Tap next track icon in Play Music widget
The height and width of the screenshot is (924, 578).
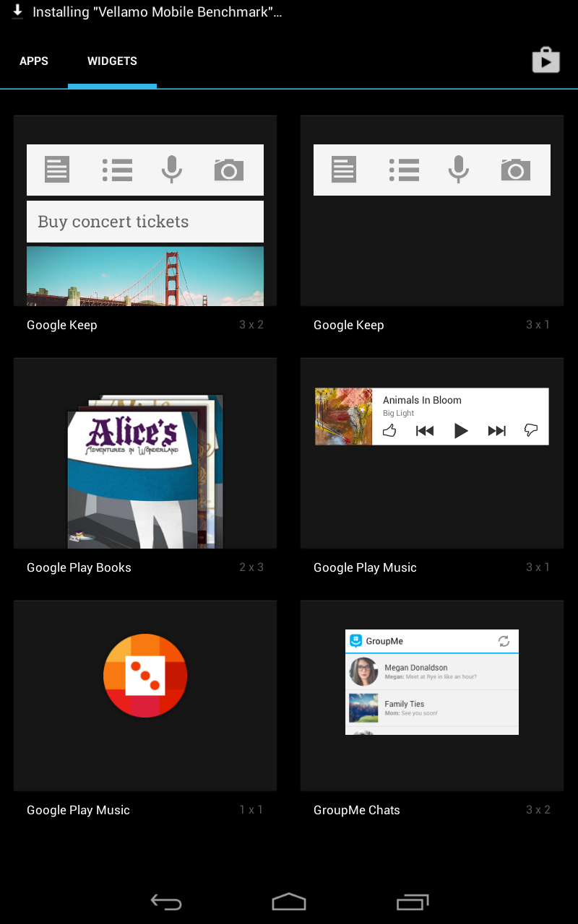tap(496, 431)
